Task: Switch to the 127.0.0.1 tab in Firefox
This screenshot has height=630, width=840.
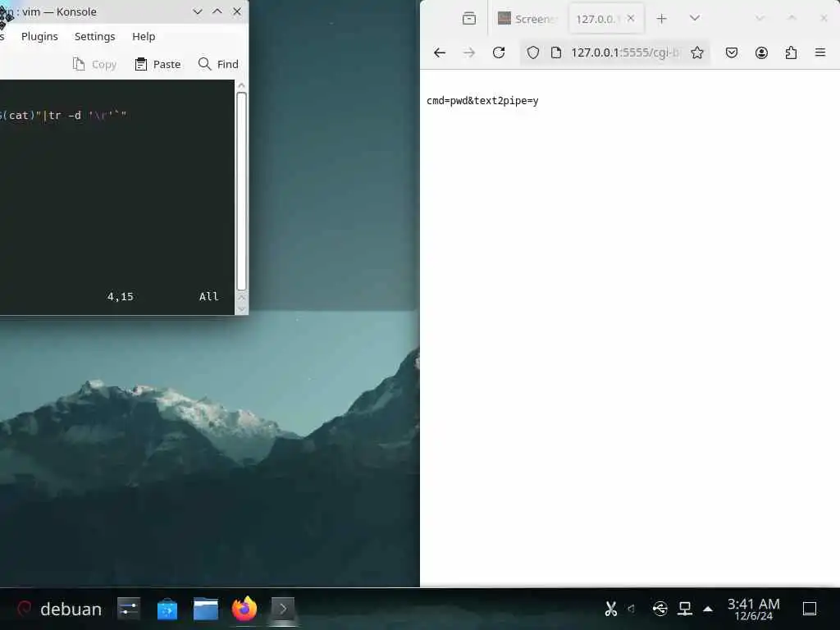Action: pyautogui.click(x=597, y=19)
